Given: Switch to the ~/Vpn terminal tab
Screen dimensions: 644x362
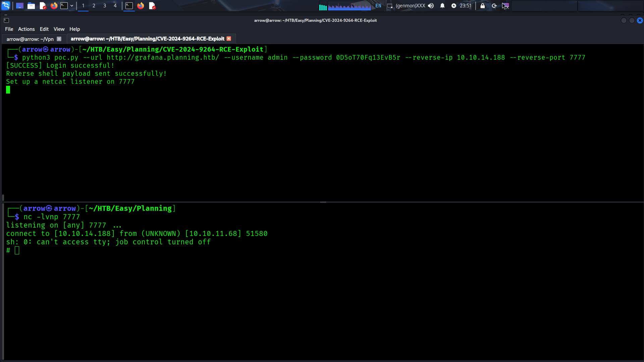Looking at the screenshot, I should pos(30,39).
